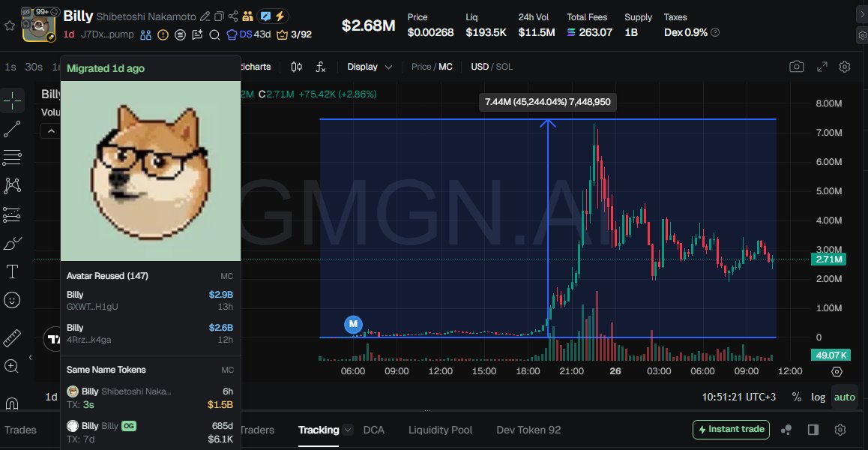The width and height of the screenshot is (868, 450).
Task: Switch to the DCA tab
Action: (x=374, y=430)
